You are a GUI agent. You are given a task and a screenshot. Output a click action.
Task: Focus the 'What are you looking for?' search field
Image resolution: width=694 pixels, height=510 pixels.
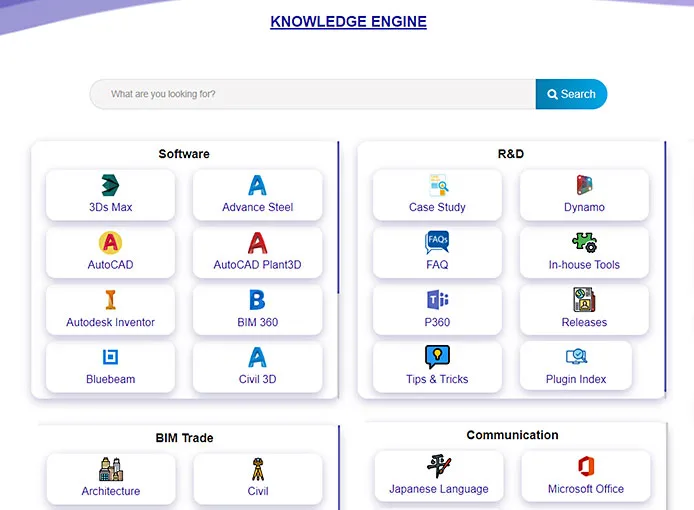click(x=312, y=94)
